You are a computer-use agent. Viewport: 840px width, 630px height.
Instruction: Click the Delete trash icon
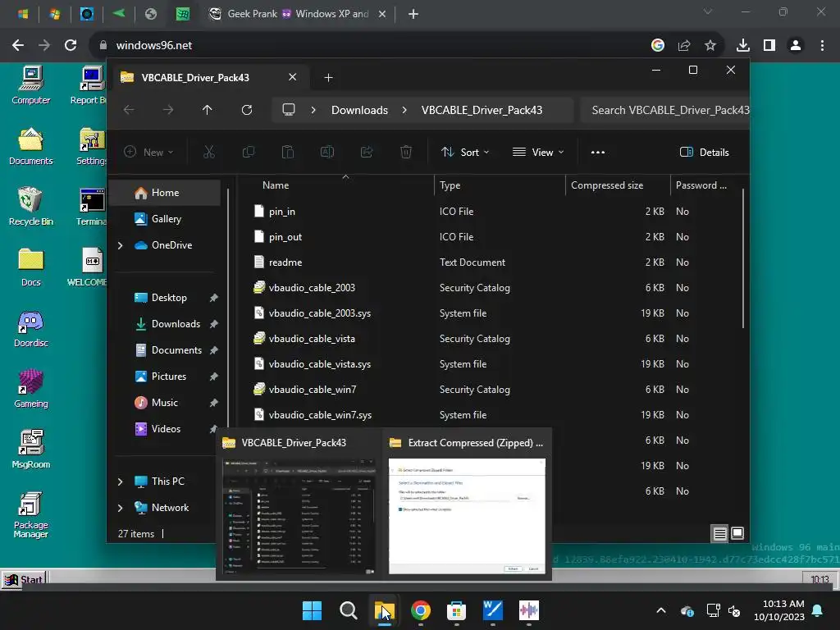point(406,152)
